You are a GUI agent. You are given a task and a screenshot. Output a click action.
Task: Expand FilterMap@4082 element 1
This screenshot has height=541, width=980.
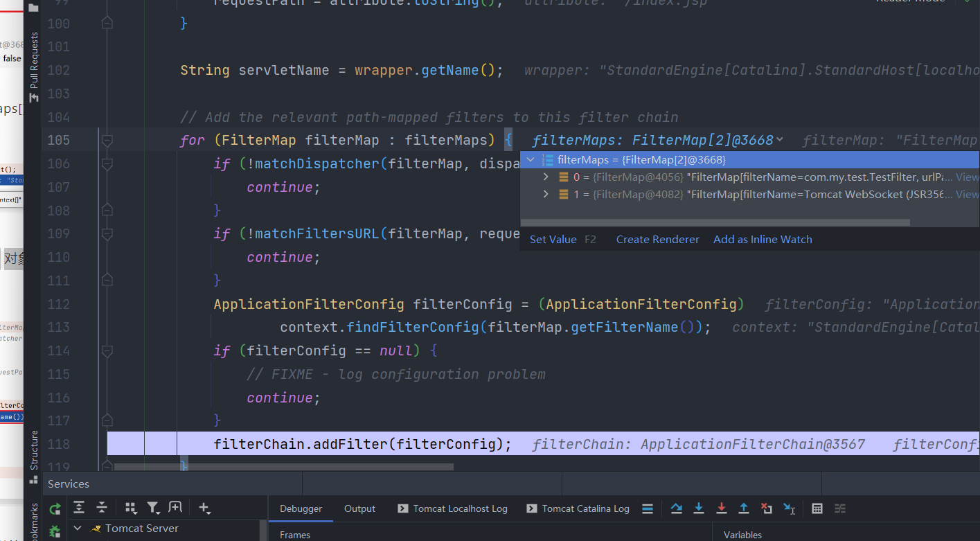coord(546,195)
